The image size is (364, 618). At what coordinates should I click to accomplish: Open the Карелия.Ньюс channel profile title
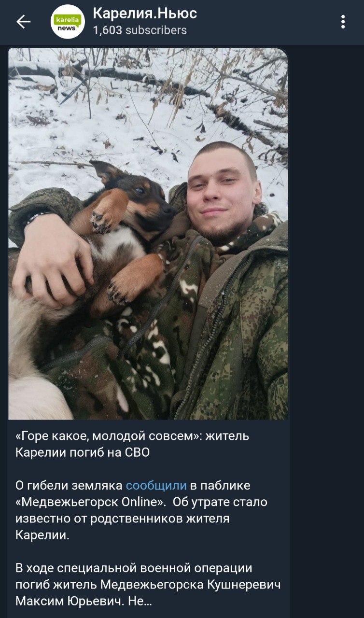click(145, 13)
